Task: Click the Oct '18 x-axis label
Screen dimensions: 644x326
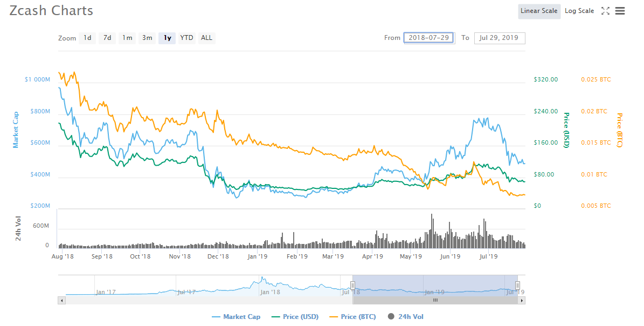Action: pos(140,256)
